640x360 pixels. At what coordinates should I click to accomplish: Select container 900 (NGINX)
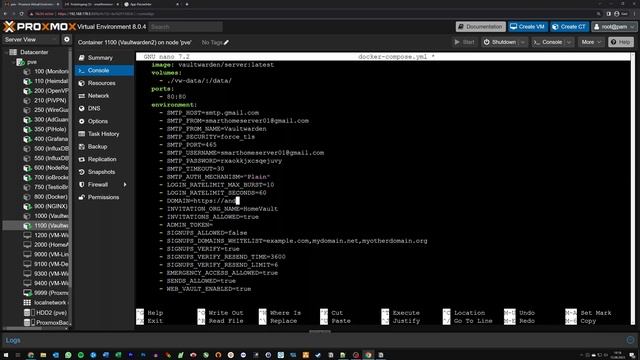[x=50, y=207]
